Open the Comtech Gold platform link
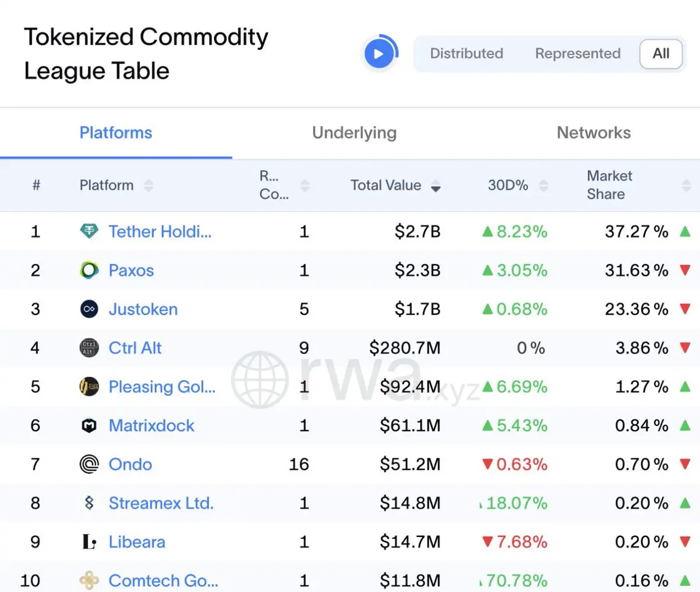Viewport: 700px width, 592px height. [x=163, y=580]
